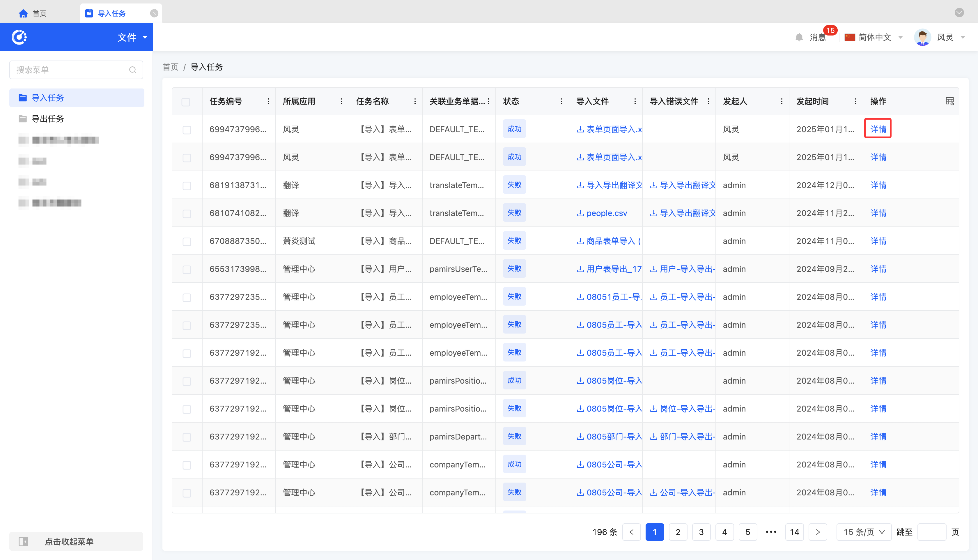Viewport: 978px width, 560px height.
Task: Click the notification bell icon
Action: click(x=799, y=37)
